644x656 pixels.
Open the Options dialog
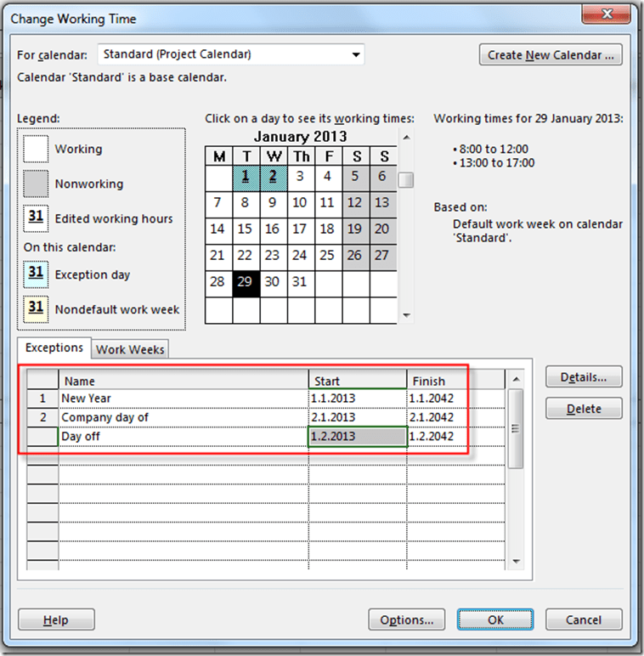(407, 619)
